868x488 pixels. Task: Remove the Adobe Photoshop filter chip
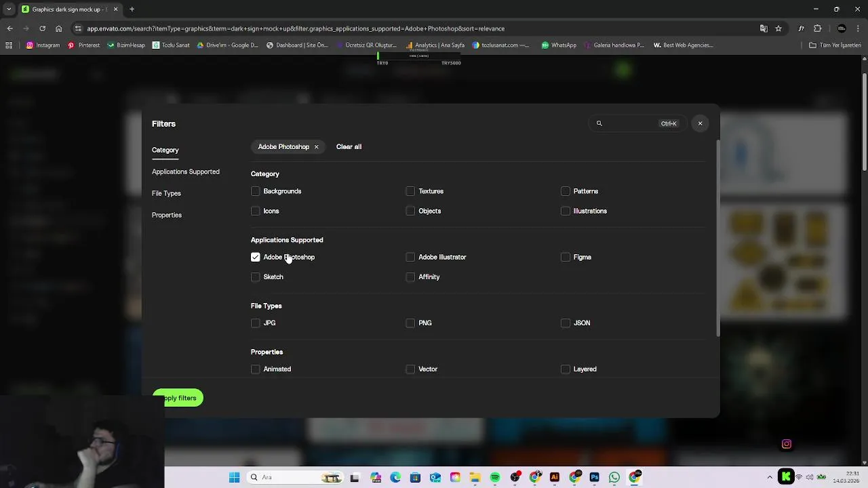click(316, 147)
